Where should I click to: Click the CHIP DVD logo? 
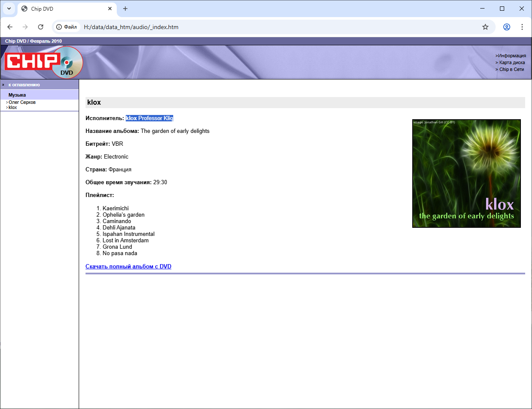pos(44,62)
